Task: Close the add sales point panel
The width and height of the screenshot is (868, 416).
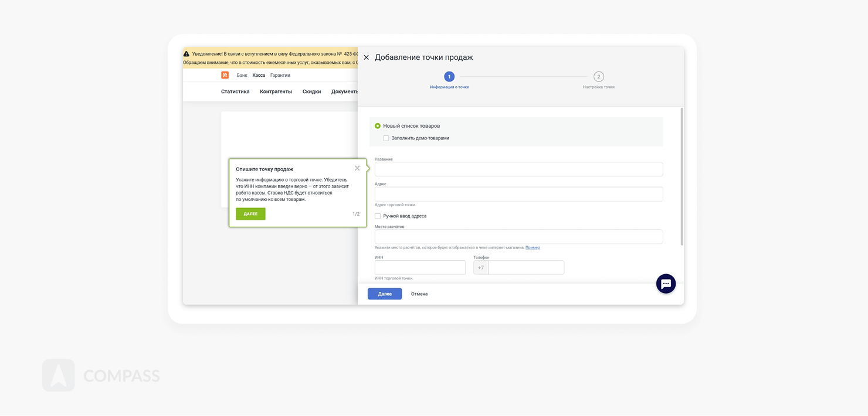Action: click(x=367, y=57)
